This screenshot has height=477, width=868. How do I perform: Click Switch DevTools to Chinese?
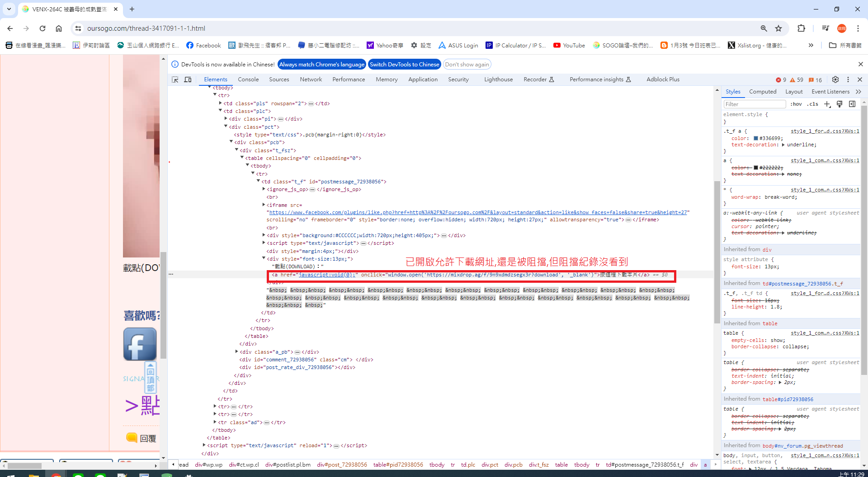pos(404,64)
